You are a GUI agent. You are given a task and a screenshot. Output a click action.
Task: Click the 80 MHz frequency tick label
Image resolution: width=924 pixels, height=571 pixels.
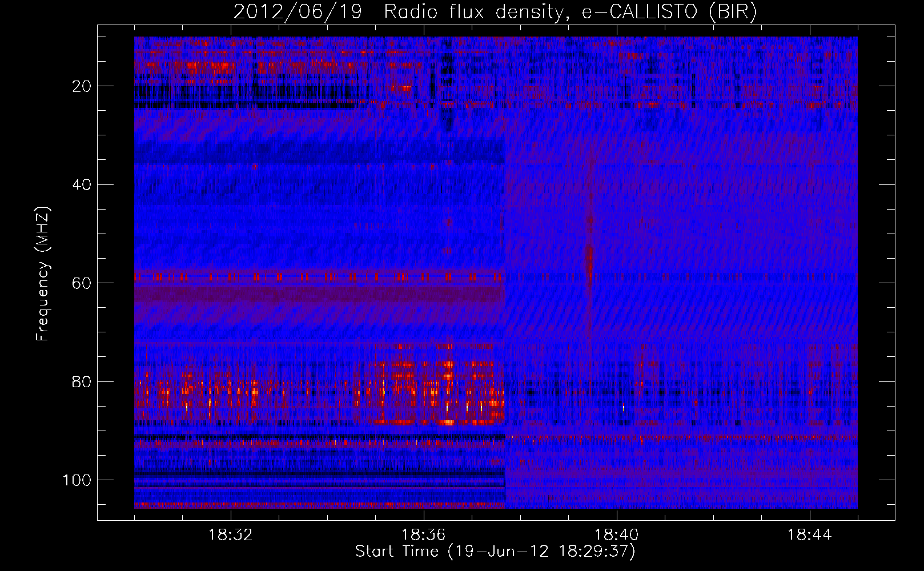(82, 381)
